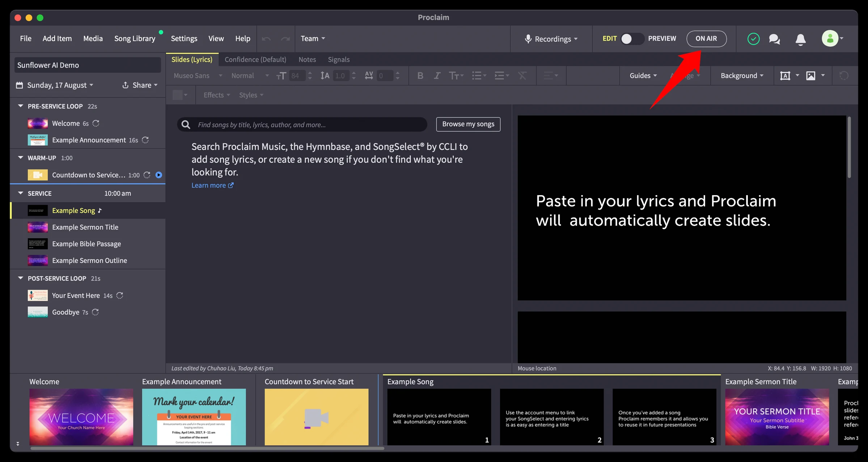Toggle bold text formatting
This screenshot has height=462, width=868.
[420, 76]
